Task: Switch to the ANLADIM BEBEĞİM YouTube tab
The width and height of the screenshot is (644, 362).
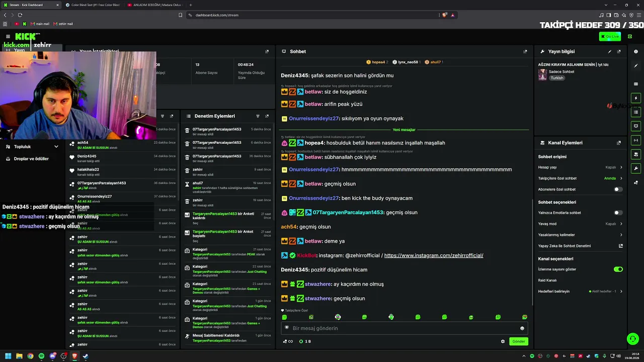Action: [x=154, y=5]
